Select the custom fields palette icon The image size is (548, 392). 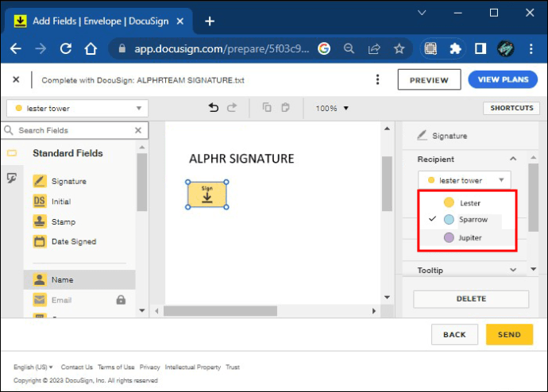click(12, 178)
